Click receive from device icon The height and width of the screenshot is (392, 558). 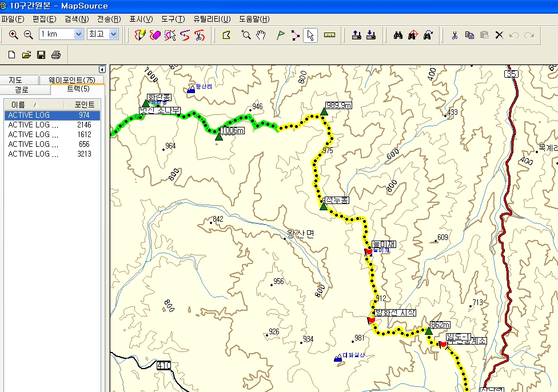[371, 35]
